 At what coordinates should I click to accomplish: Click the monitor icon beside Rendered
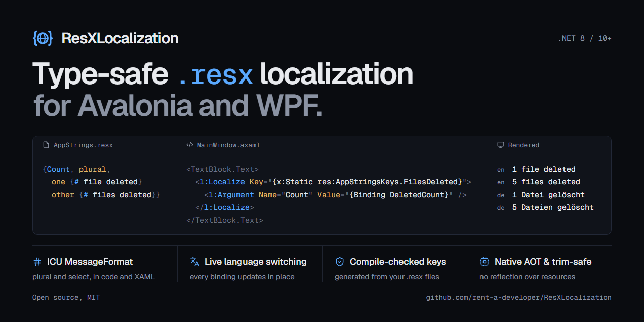coord(501,145)
